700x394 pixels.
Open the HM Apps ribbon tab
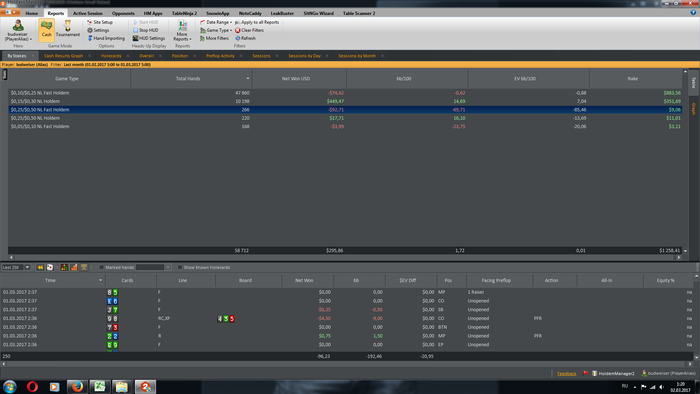pos(153,13)
